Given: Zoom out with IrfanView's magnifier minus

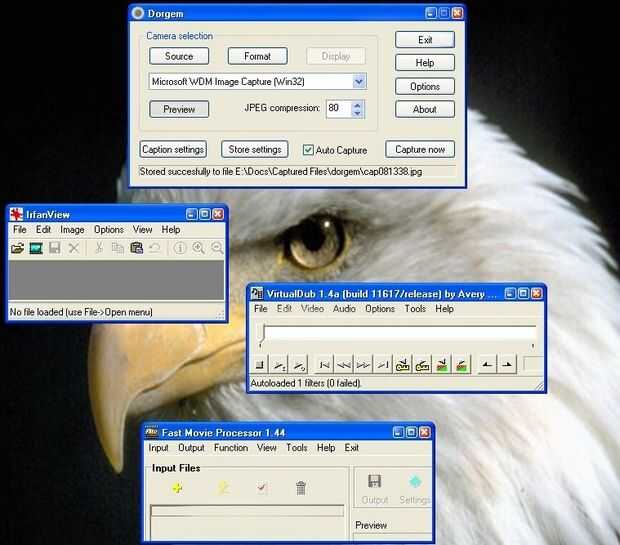Looking at the screenshot, I should pos(217,248).
